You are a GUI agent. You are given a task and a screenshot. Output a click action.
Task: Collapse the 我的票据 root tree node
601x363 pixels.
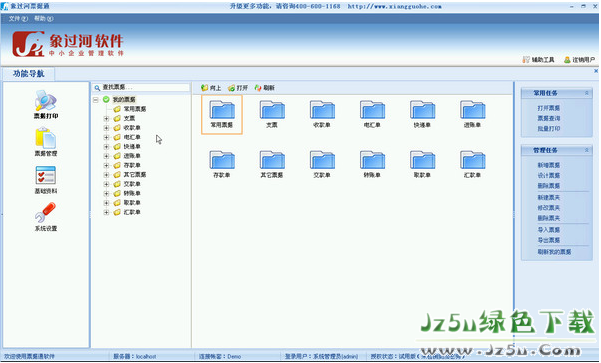tap(95, 100)
